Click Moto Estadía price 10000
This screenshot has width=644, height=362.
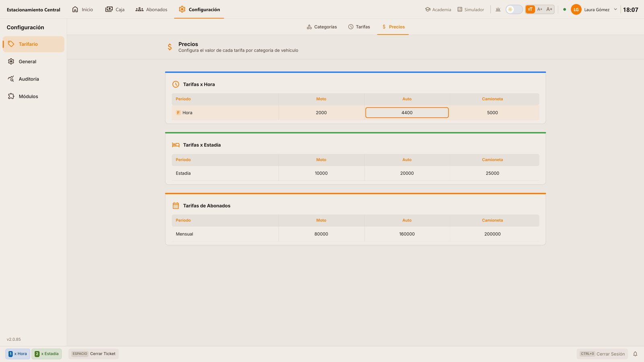[321, 173]
